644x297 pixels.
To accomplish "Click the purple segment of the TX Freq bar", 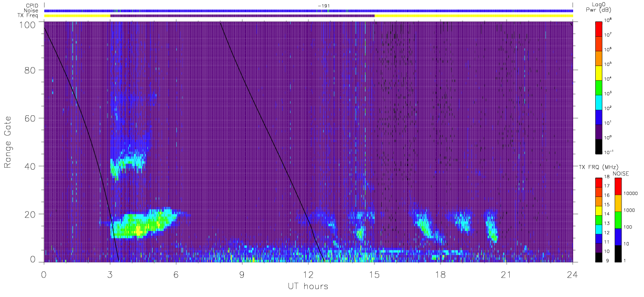I will [x=242, y=16].
